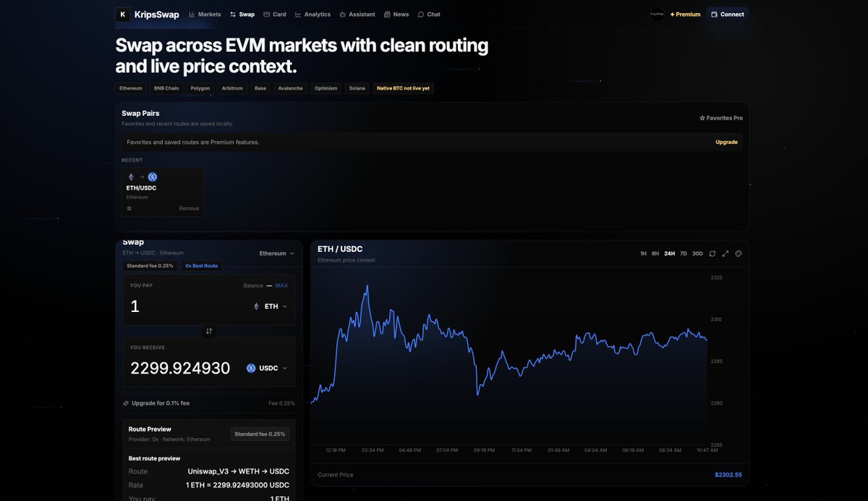Go to the Swap nav item
Viewport: 868px width, 501px height.
pyautogui.click(x=242, y=14)
